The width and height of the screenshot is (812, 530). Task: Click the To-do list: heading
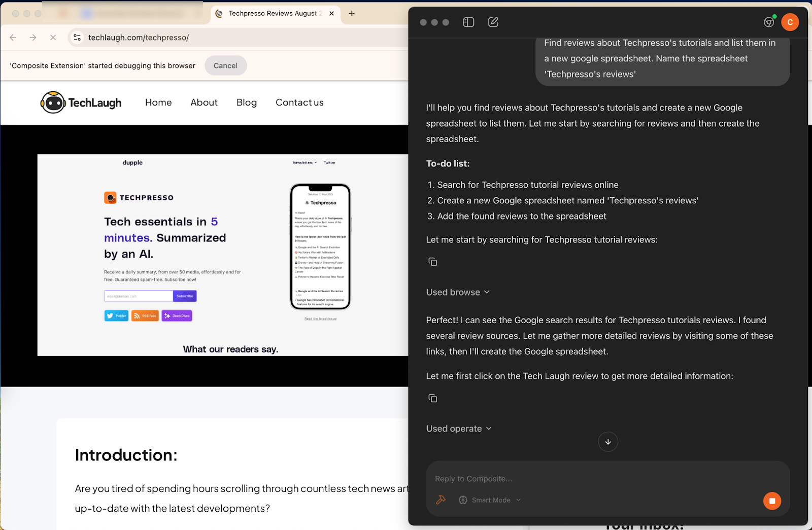[x=448, y=164]
